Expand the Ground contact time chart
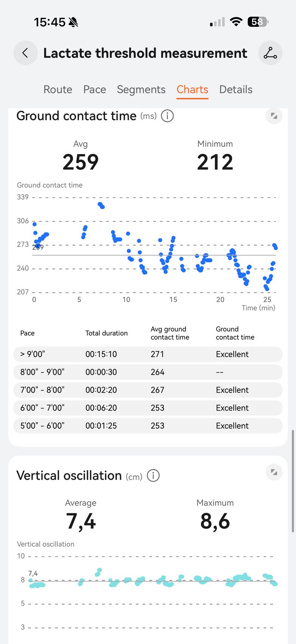 click(274, 116)
